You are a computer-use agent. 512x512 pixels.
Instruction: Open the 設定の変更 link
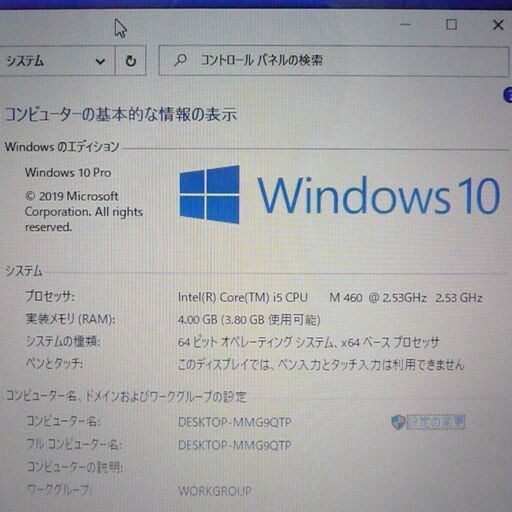435,422
